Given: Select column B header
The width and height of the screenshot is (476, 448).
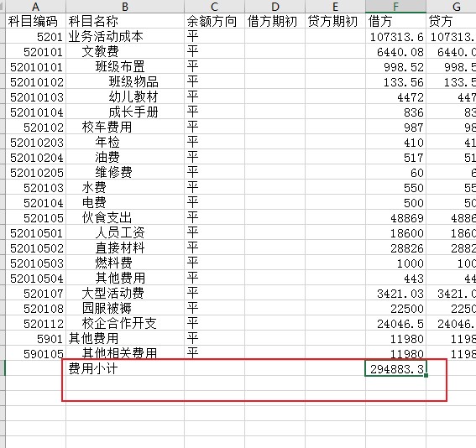Looking at the screenshot, I should click(x=125, y=7).
